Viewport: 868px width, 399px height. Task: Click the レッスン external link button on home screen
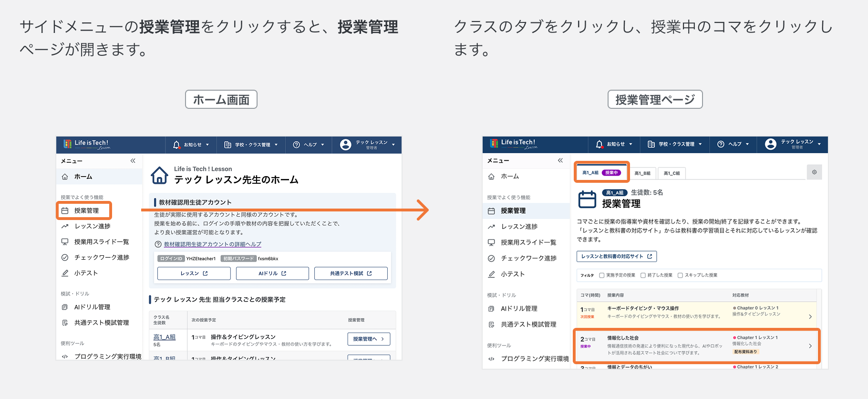[x=194, y=273]
